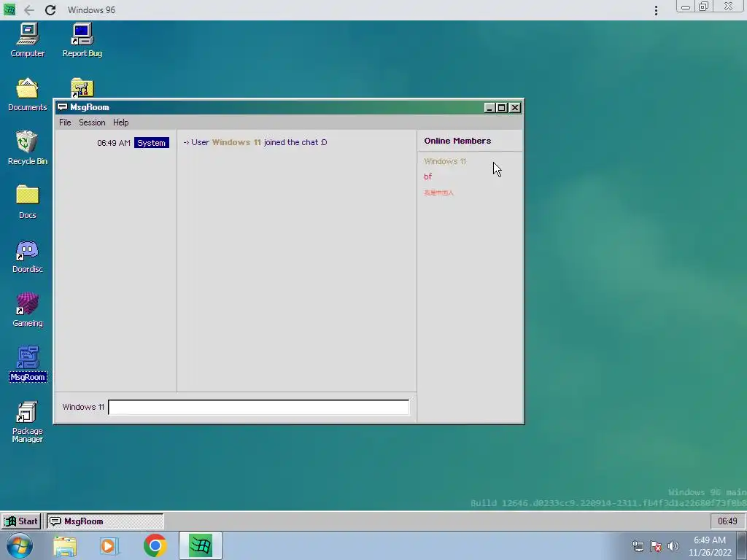The image size is (747, 560).
Task: Maximize the MsgRoom window
Action: (502, 108)
